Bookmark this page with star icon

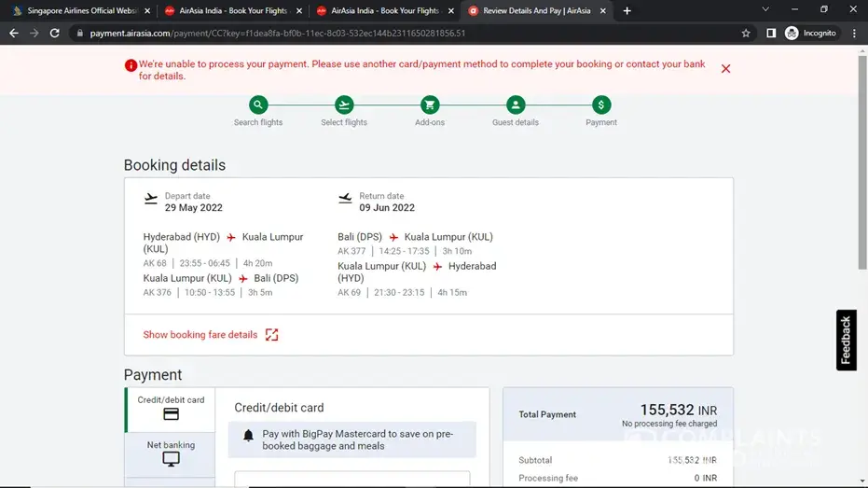746,34
